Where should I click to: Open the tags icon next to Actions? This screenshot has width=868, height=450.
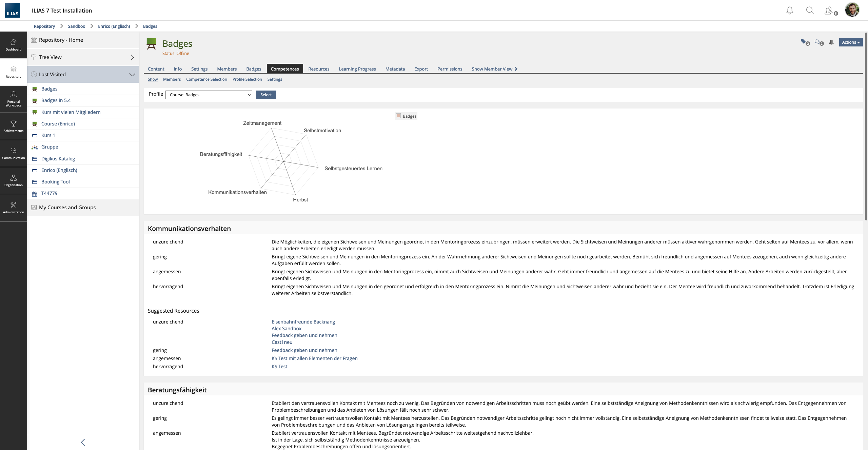(x=805, y=42)
